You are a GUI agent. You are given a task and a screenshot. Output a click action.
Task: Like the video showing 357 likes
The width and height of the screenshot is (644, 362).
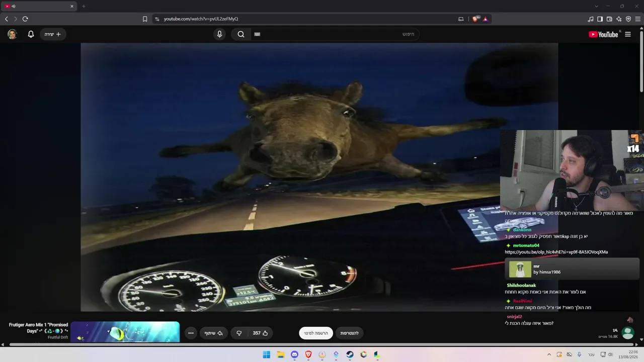tap(260, 333)
